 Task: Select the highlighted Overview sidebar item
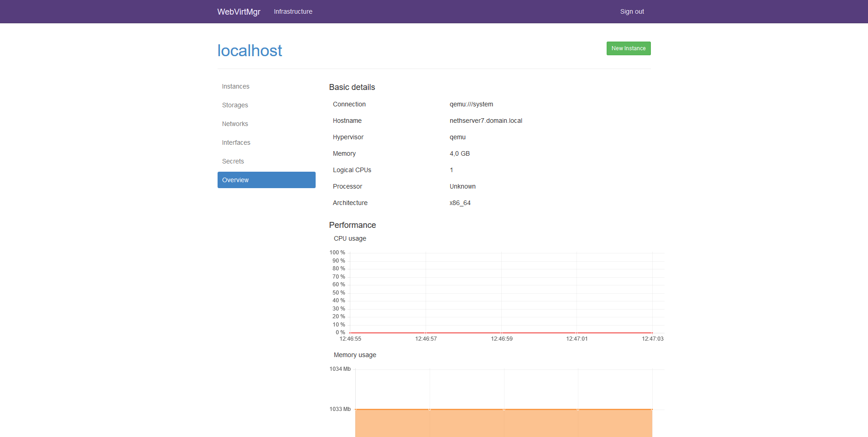tap(266, 180)
